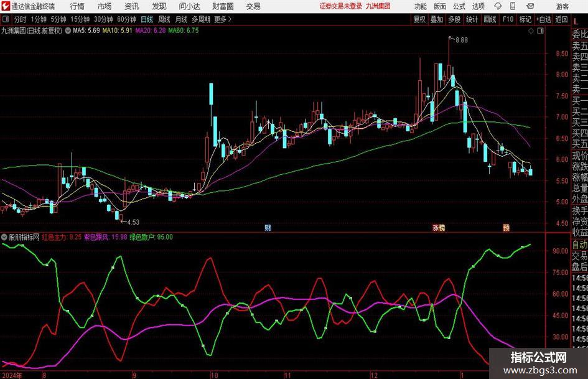Click the 紫色跟风 15.98 indicator value
The image size is (588, 379).
(105, 237)
